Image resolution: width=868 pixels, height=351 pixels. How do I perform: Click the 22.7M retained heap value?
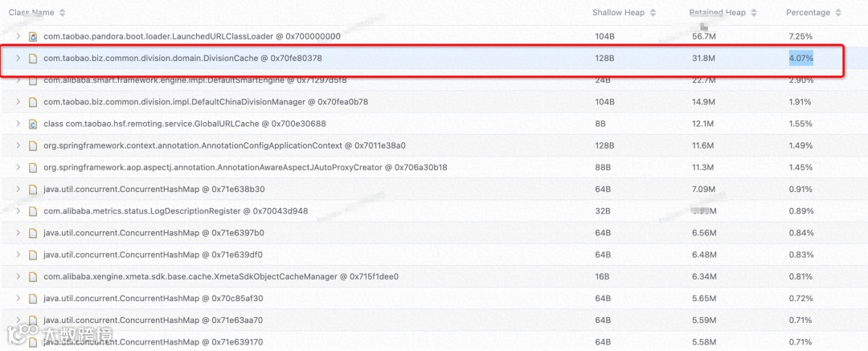(x=703, y=80)
